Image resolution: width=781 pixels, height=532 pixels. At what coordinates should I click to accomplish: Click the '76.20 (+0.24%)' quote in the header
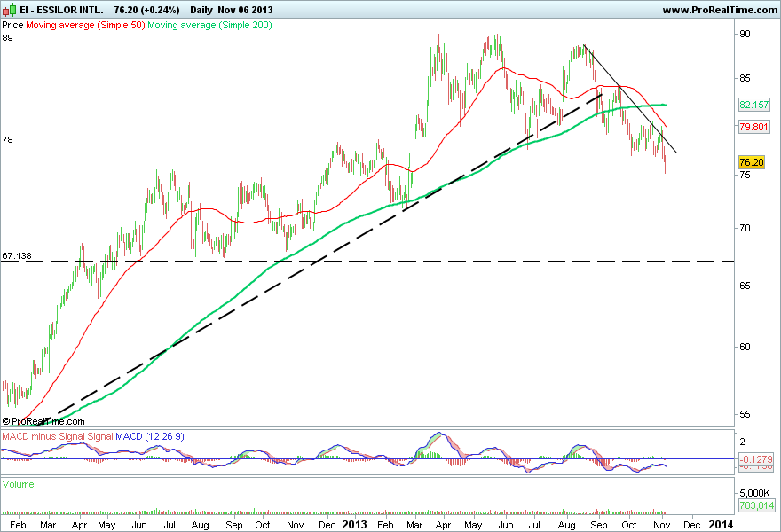coord(146,10)
